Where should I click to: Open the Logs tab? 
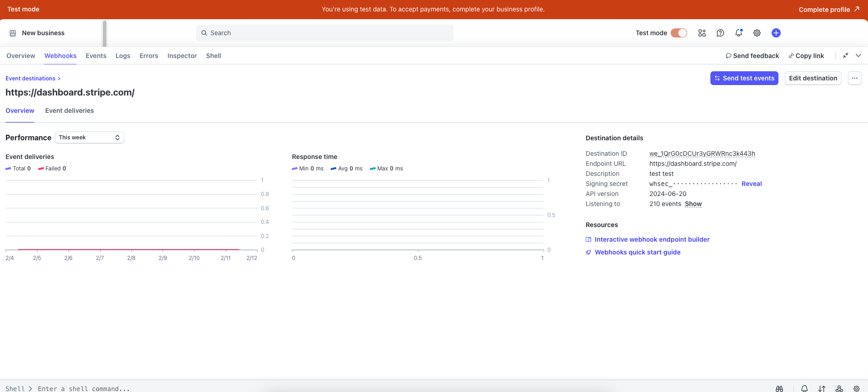(x=123, y=56)
